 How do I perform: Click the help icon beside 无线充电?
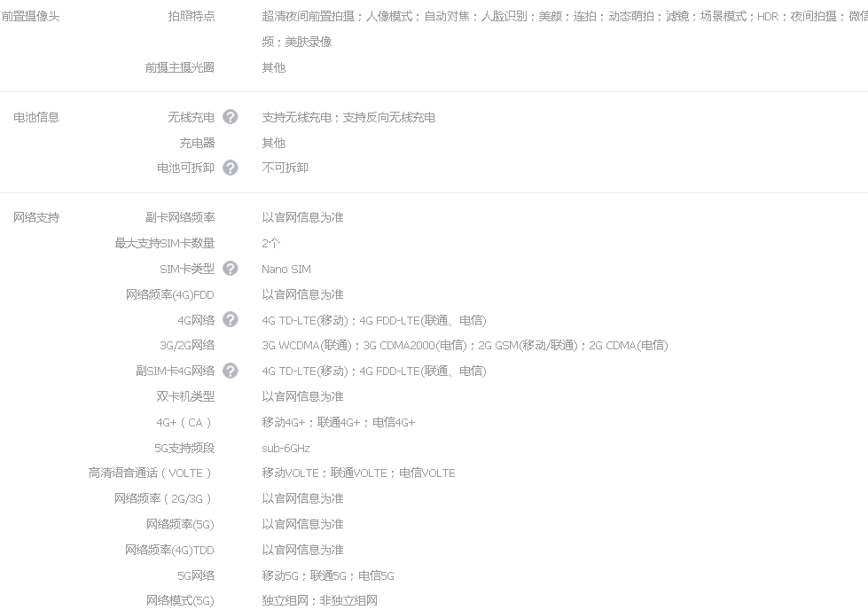point(231,117)
